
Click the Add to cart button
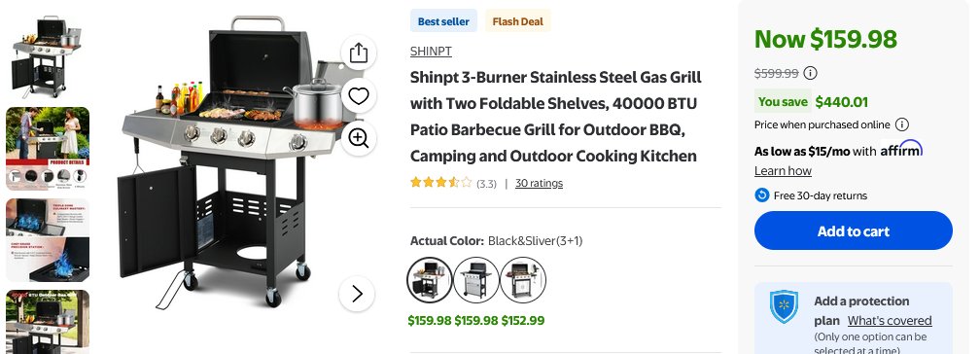click(x=854, y=230)
